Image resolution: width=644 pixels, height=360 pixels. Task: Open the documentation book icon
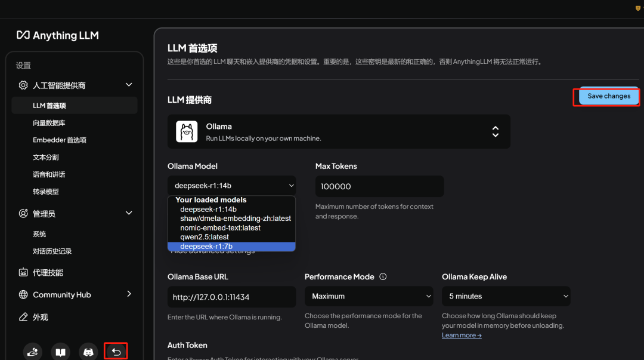60,352
